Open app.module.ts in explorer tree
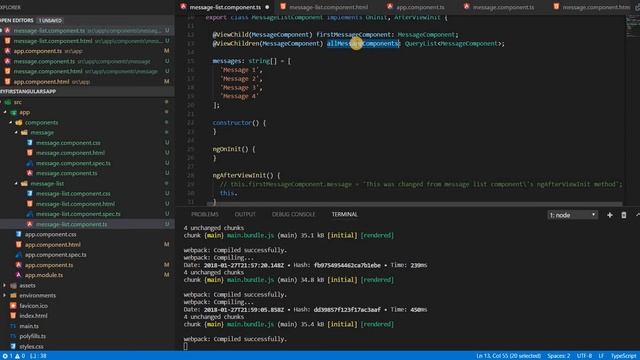Screen dimensions: 640x360 [44, 275]
